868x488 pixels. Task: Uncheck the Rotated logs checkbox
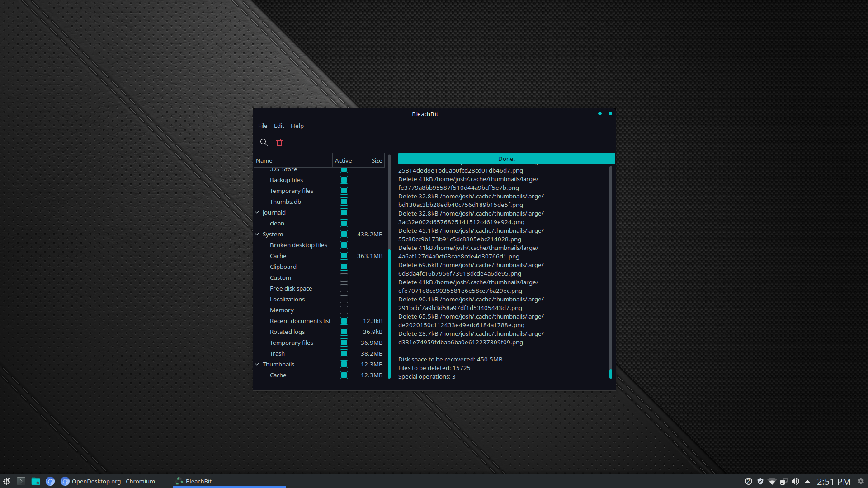click(344, 332)
